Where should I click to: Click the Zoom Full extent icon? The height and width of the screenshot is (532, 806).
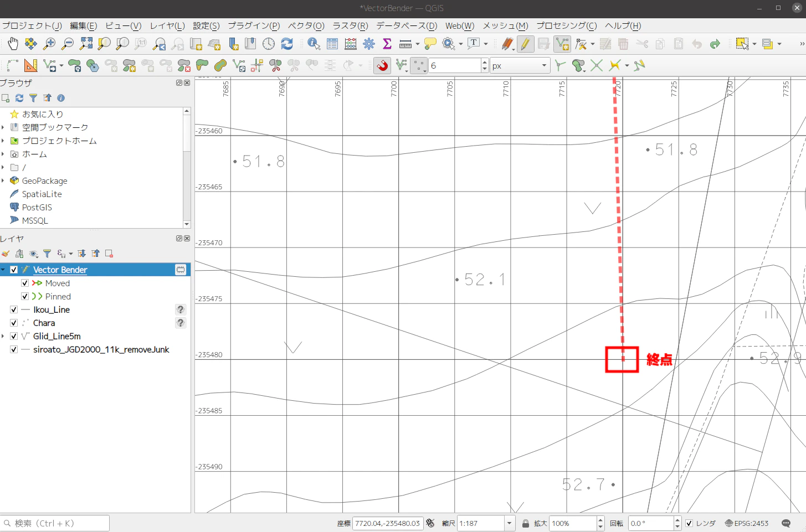click(x=86, y=44)
